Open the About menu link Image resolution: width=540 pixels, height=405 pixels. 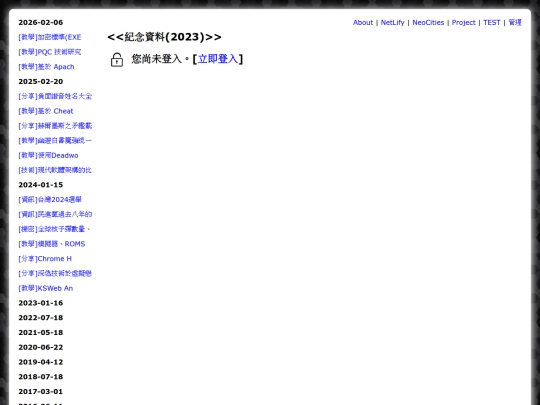point(363,22)
